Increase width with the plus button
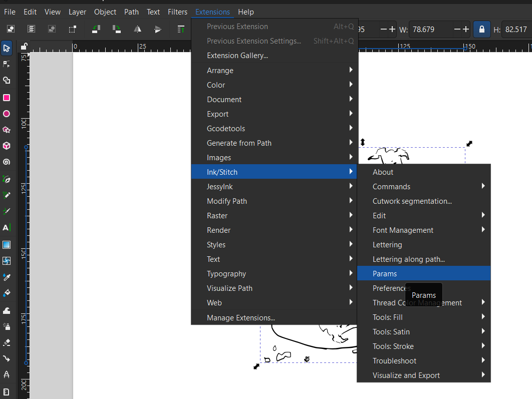This screenshot has height=399, width=532. coord(466,30)
